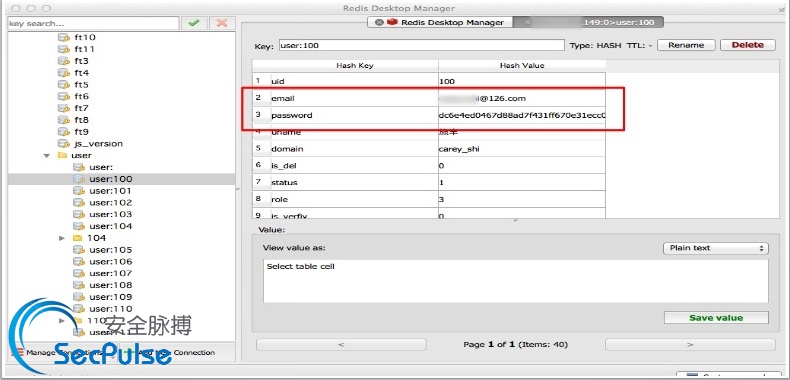Click the user namespace folder icon
The width and height of the screenshot is (790, 380).
(x=62, y=155)
